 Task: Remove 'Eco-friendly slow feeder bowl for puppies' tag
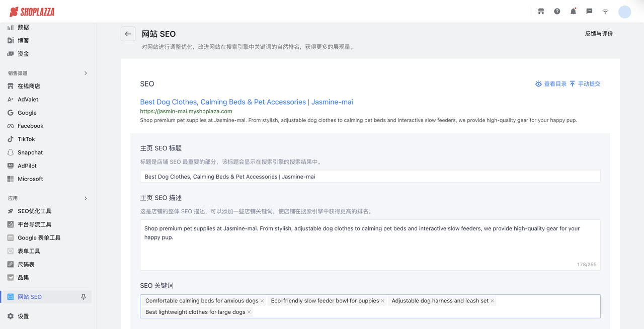[x=382, y=301]
